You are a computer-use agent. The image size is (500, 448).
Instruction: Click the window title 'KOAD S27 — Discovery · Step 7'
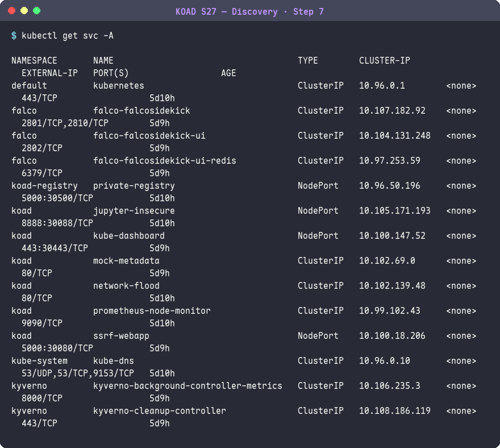(249, 12)
